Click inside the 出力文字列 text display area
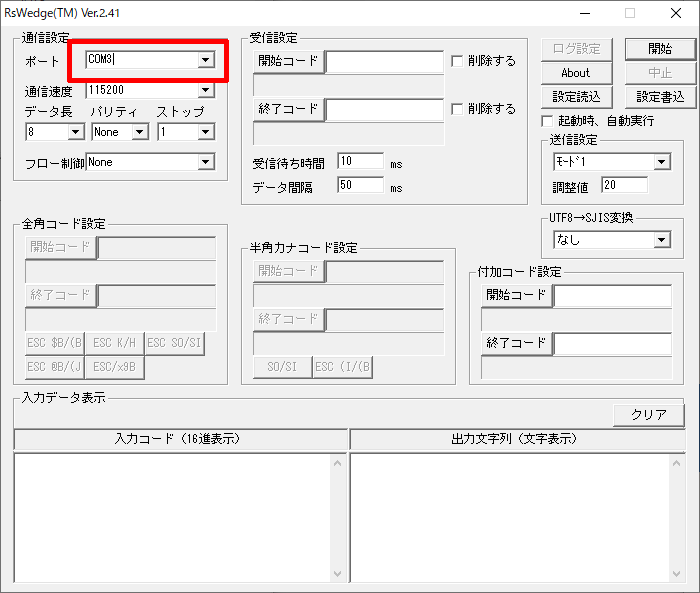 coord(509,518)
